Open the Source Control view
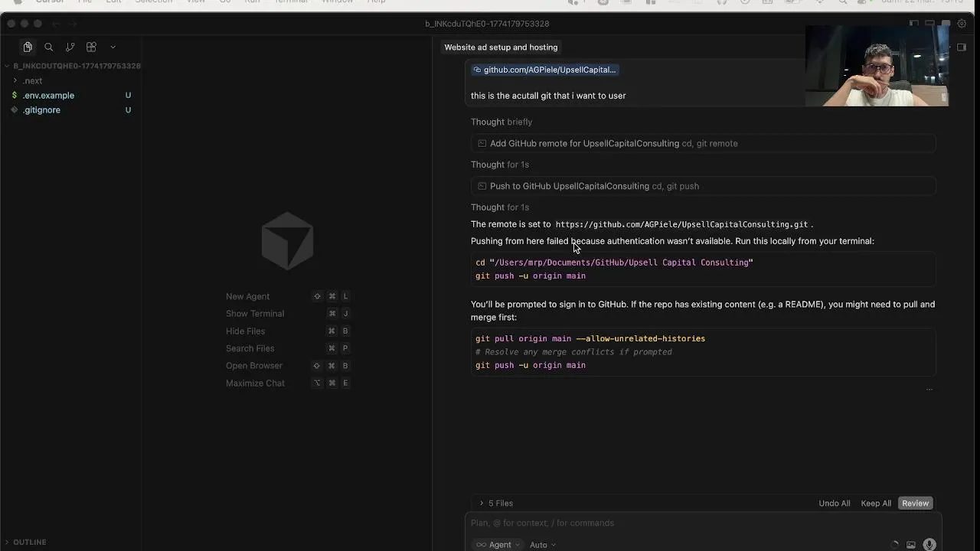This screenshot has height=551, width=980. [70, 47]
